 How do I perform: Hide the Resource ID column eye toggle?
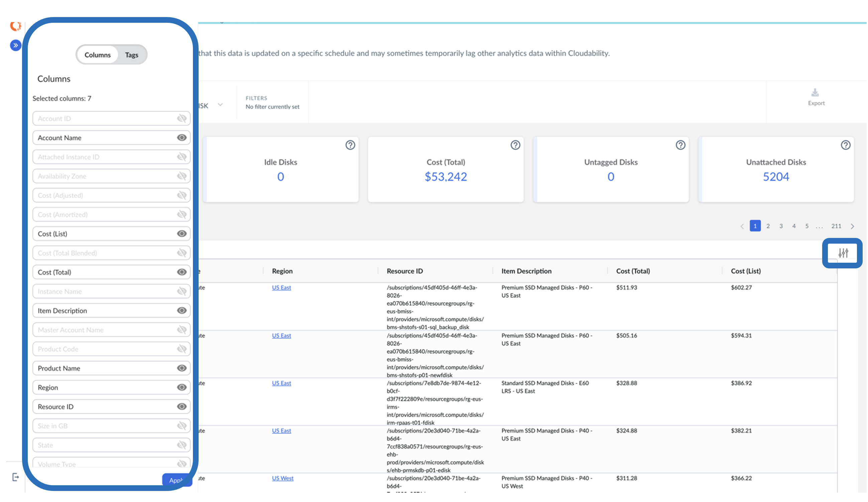click(182, 407)
